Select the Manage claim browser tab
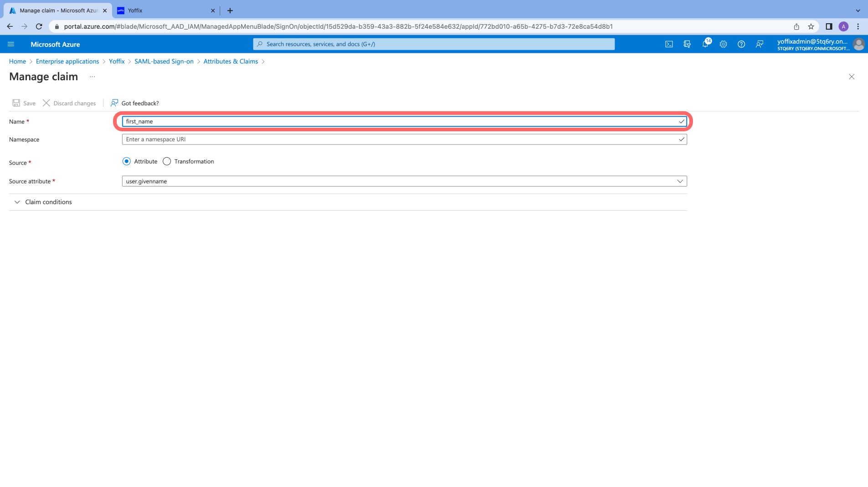 pos(58,10)
